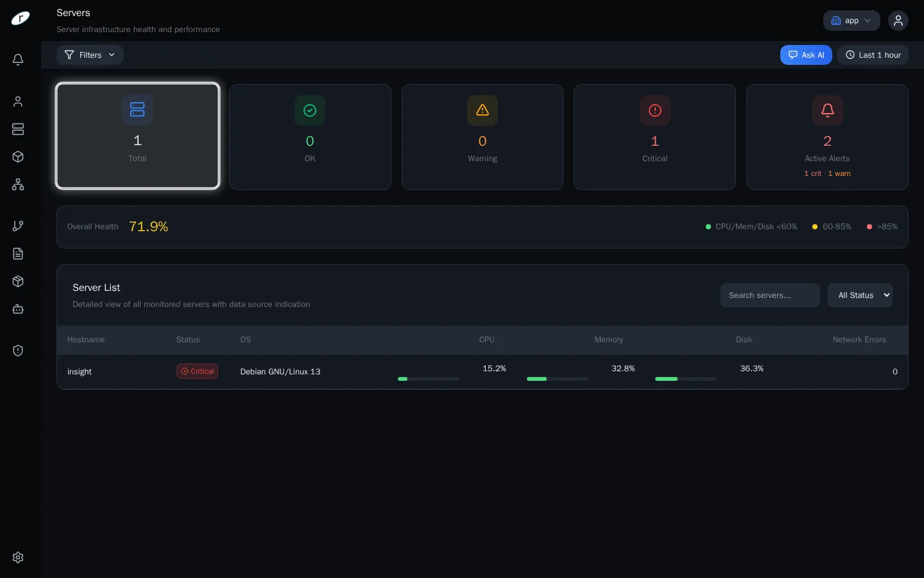Image resolution: width=924 pixels, height=578 pixels.
Task: Open the All Status filter dropdown
Action: (x=860, y=295)
